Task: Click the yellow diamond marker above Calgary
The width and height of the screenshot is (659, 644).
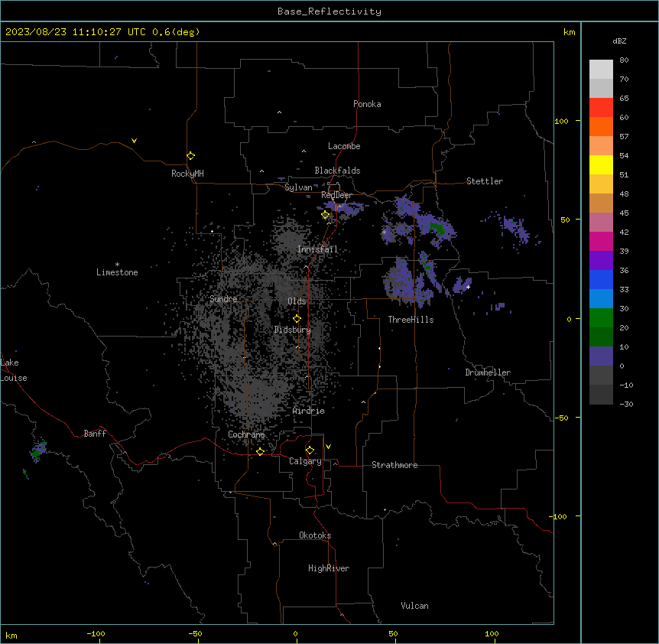Action: click(x=310, y=450)
